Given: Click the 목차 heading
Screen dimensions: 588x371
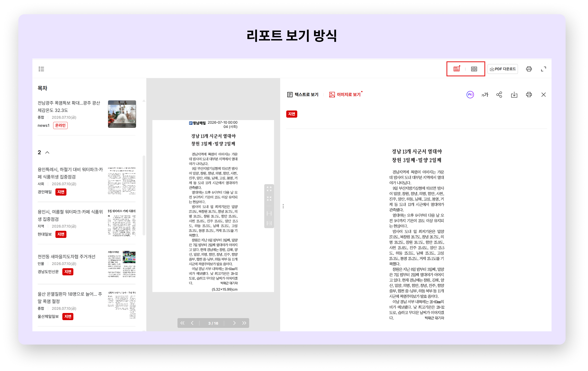Looking at the screenshot, I should point(43,88).
